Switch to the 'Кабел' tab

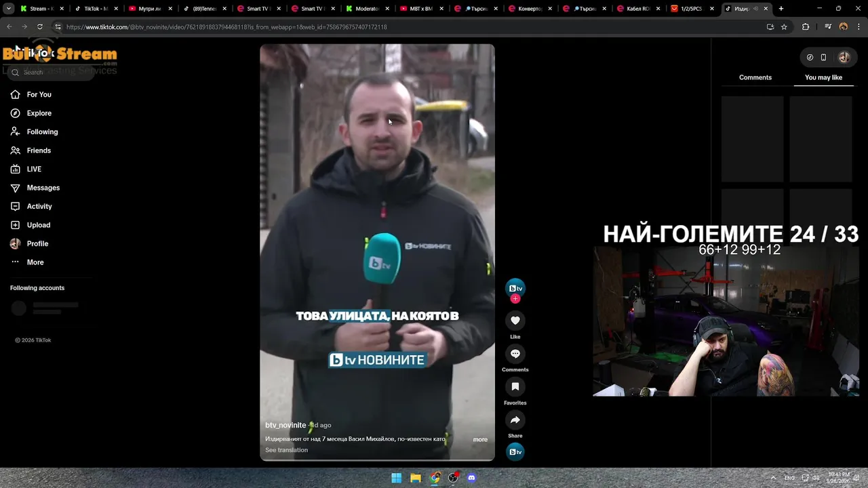click(x=637, y=9)
